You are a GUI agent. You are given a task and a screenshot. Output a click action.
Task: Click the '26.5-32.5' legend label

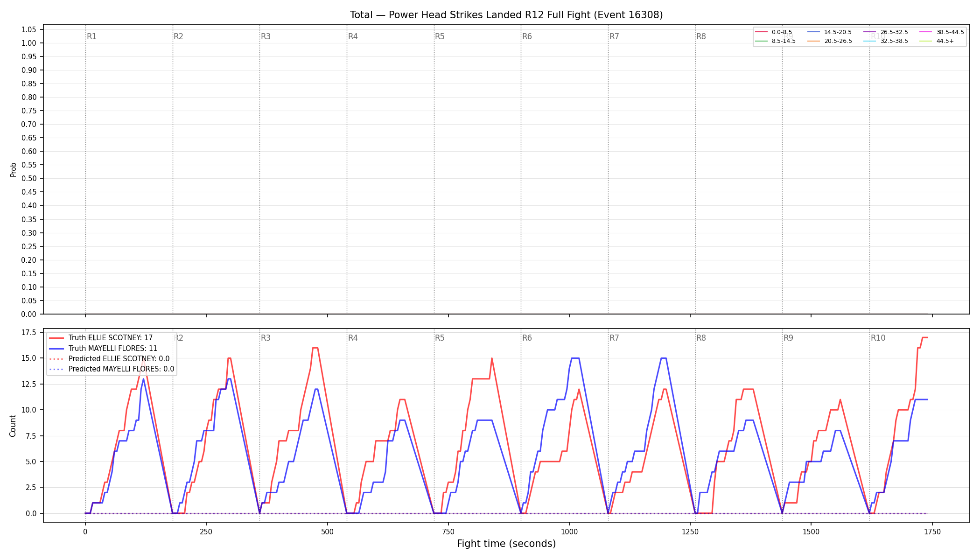[894, 32]
